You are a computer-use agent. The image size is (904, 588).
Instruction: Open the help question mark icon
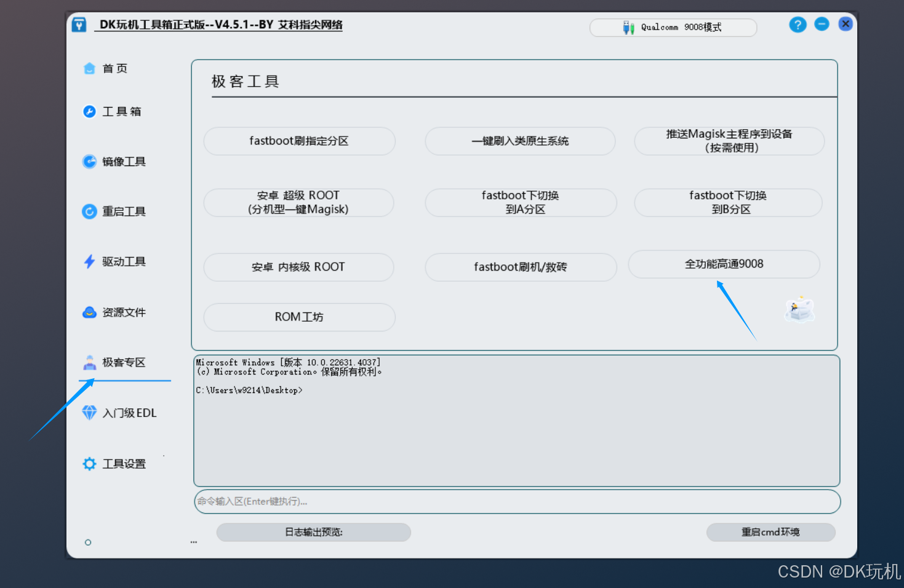tap(798, 25)
